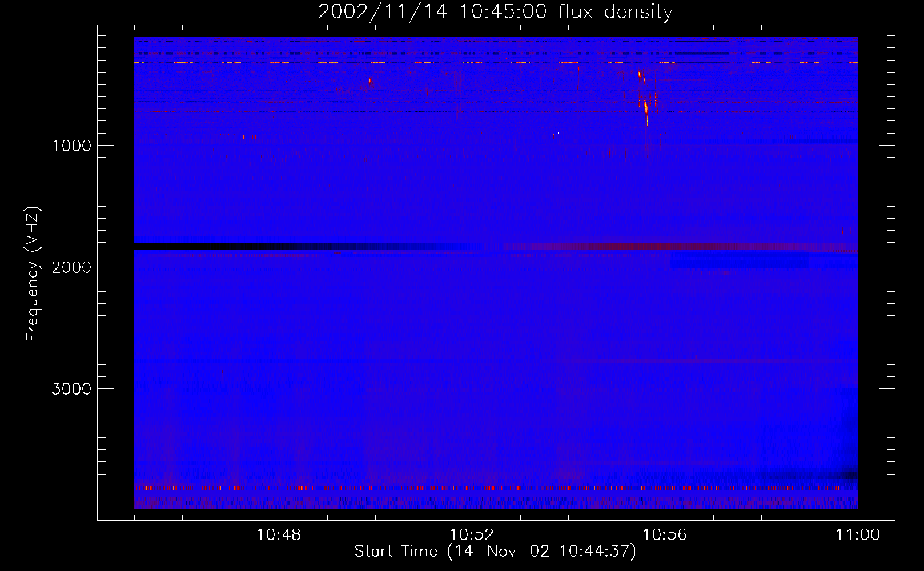Click the 11:00 time tick label
The width and height of the screenshot is (924, 571).
[858, 535]
